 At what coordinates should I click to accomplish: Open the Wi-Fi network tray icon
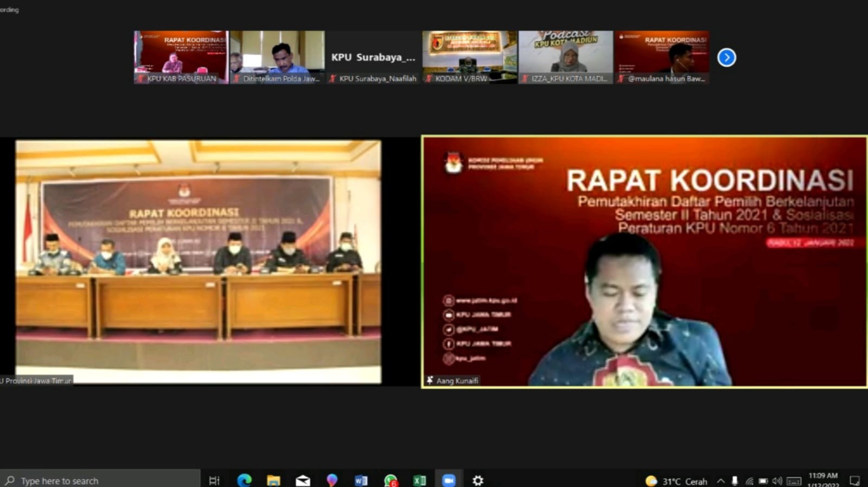[749, 481]
